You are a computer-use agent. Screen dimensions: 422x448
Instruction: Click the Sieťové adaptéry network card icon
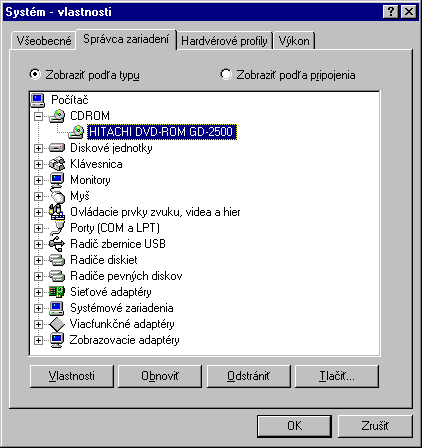click(x=57, y=292)
